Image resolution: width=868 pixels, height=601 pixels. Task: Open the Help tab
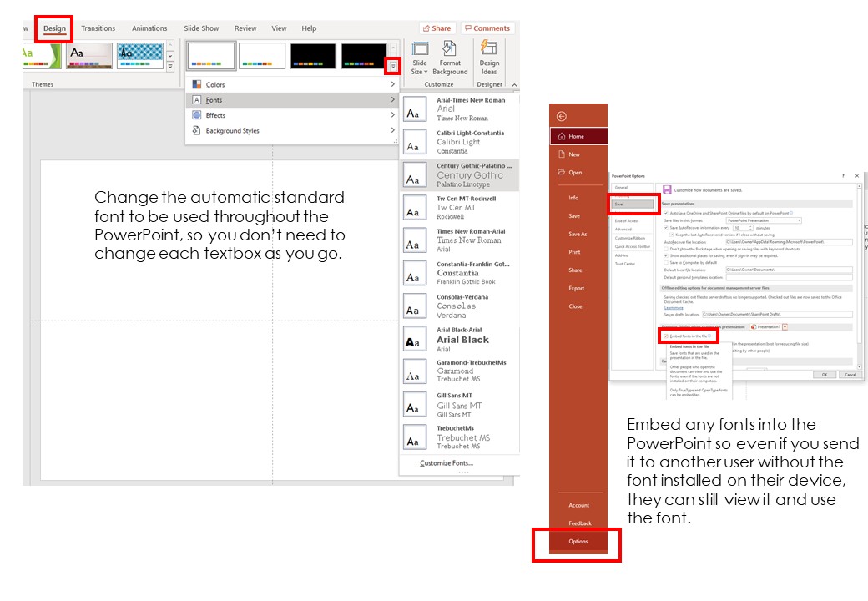309,28
